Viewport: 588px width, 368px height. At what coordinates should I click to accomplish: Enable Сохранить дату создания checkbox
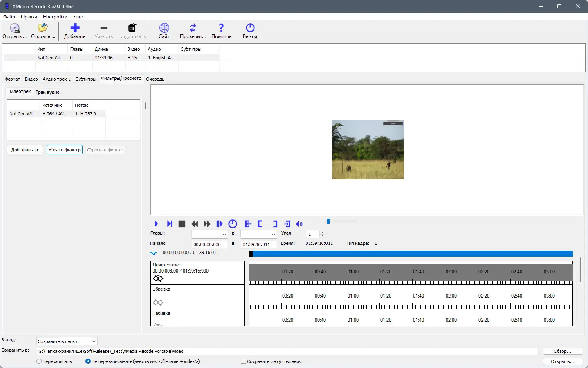point(244,361)
